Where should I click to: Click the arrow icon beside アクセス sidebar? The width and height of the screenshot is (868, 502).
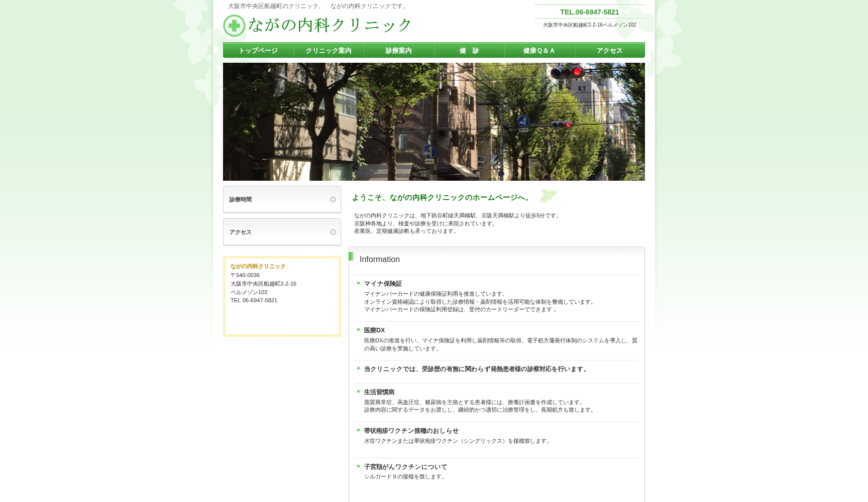pos(333,232)
